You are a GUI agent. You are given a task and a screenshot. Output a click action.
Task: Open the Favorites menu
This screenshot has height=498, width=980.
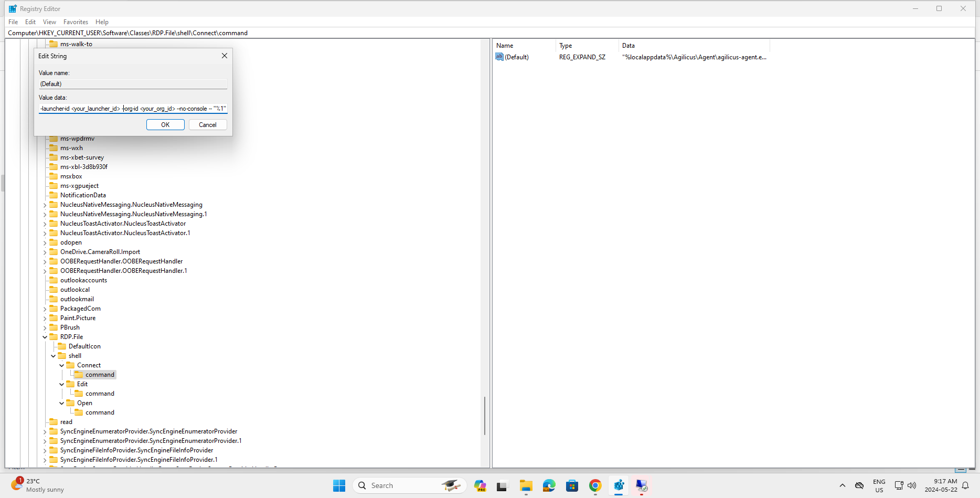click(76, 22)
